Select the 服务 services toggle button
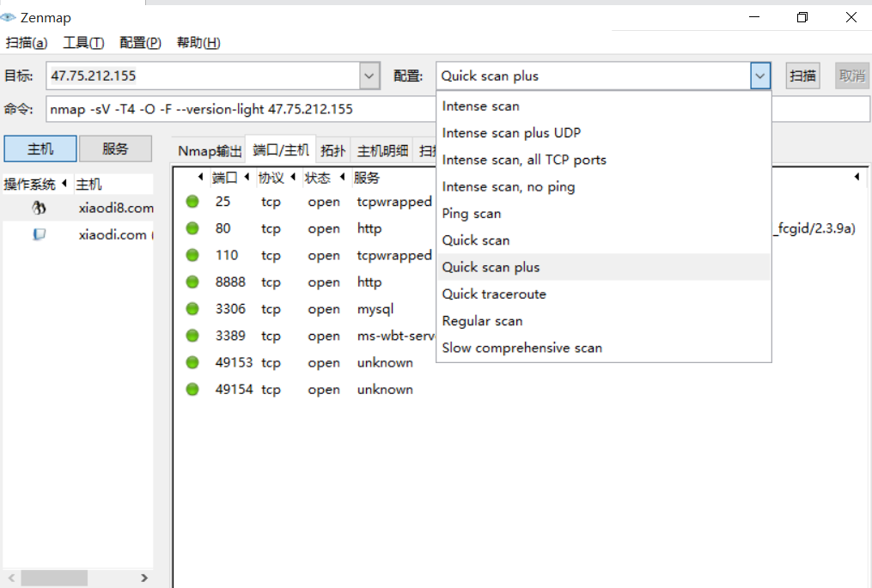 115,149
